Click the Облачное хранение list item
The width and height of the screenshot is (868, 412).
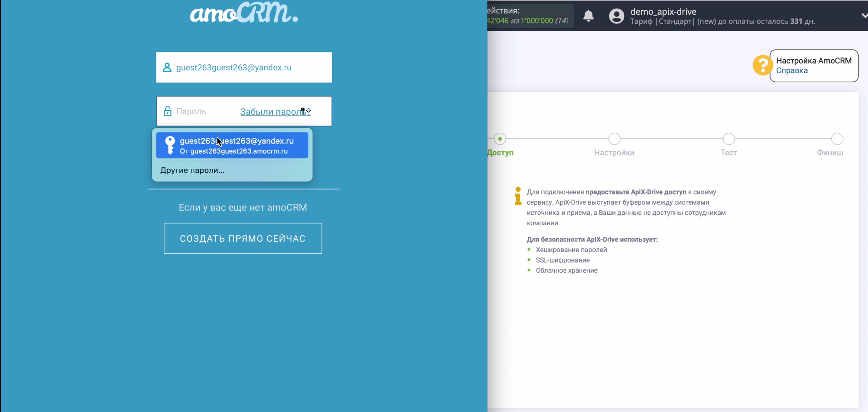pyautogui.click(x=567, y=270)
